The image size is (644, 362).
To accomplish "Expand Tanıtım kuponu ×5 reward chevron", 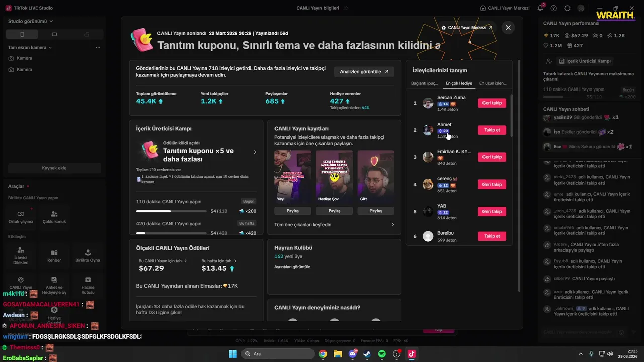I will point(255,152).
